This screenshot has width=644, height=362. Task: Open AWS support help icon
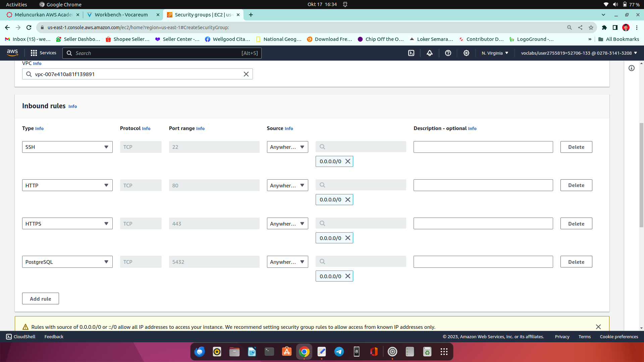(448, 53)
